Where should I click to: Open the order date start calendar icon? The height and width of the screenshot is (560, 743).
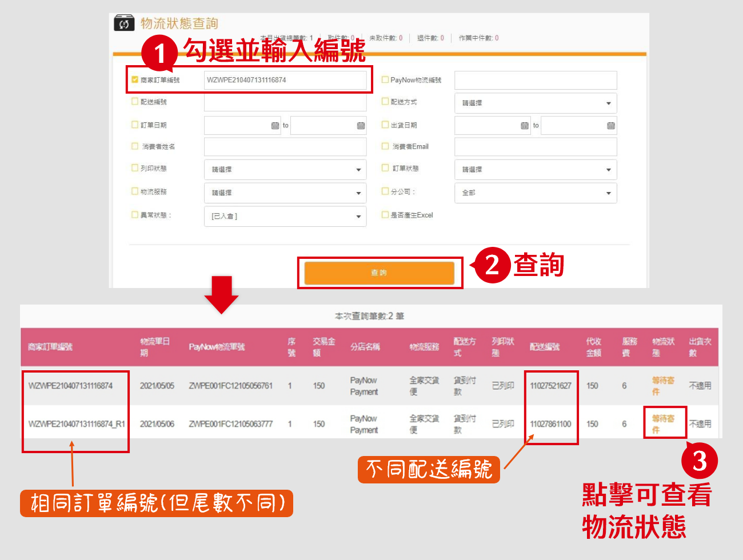[275, 126]
